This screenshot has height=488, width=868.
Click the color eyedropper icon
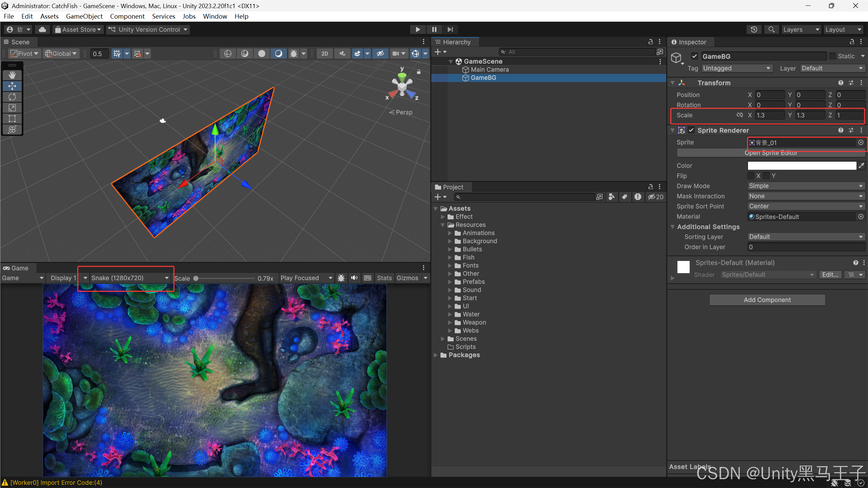pyautogui.click(x=862, y=165)
